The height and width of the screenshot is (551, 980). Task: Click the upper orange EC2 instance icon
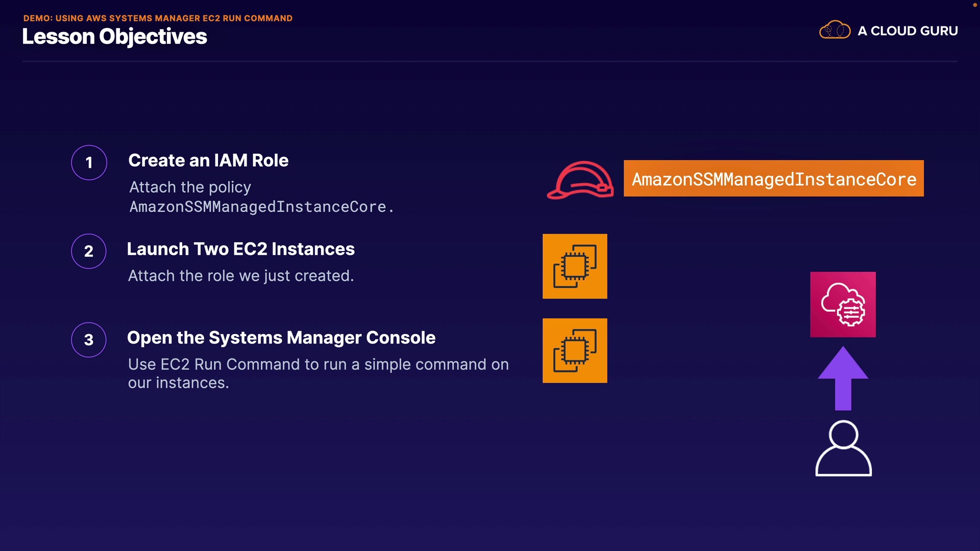(x=575, y=266)
